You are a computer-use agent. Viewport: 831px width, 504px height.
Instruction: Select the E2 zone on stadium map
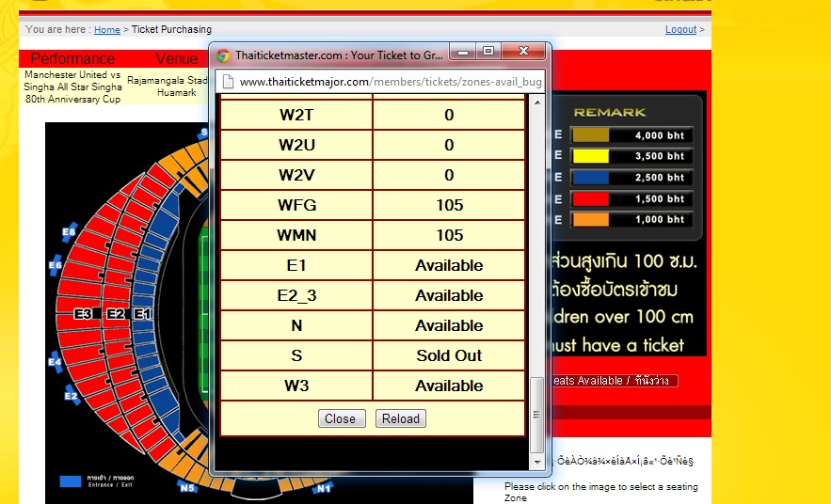(x=116, y=314)
